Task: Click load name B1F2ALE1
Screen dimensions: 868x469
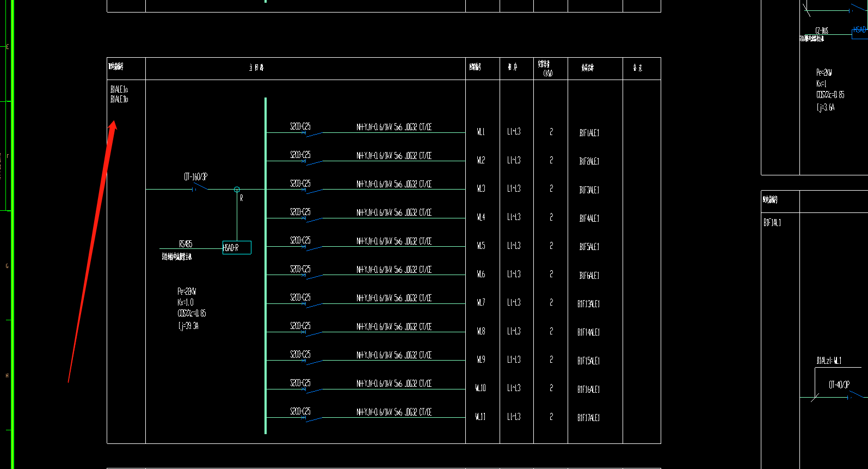Action: [x=589, y=161]
